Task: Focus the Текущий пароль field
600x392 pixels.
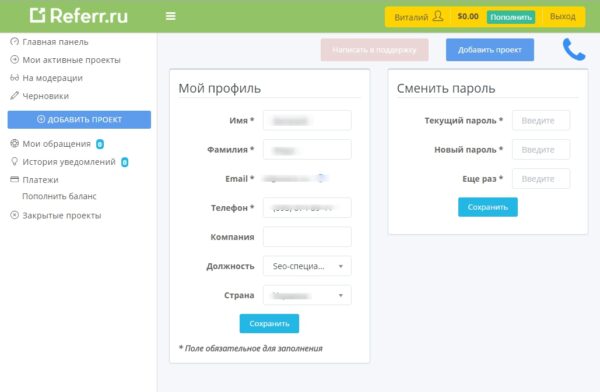Action: (x=541, y=121)
